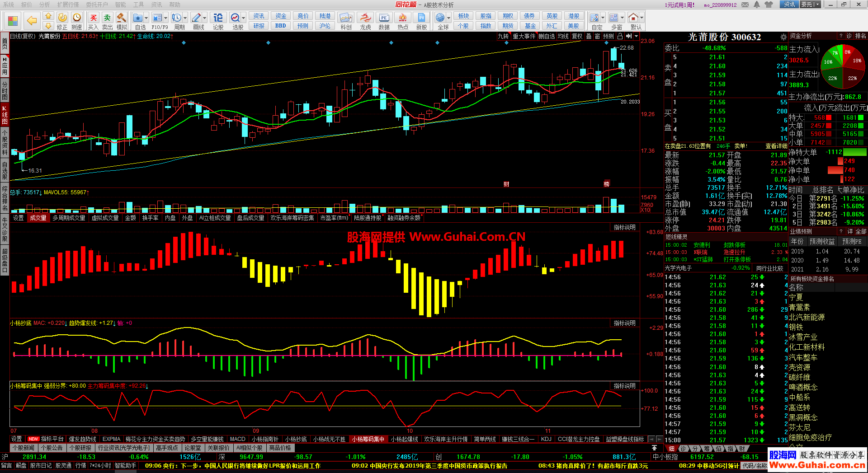This screenshot has width=868, height=473.
Task: Click the 查看详细 view details link
Action: pyautogui.click(x=776, y=146)
